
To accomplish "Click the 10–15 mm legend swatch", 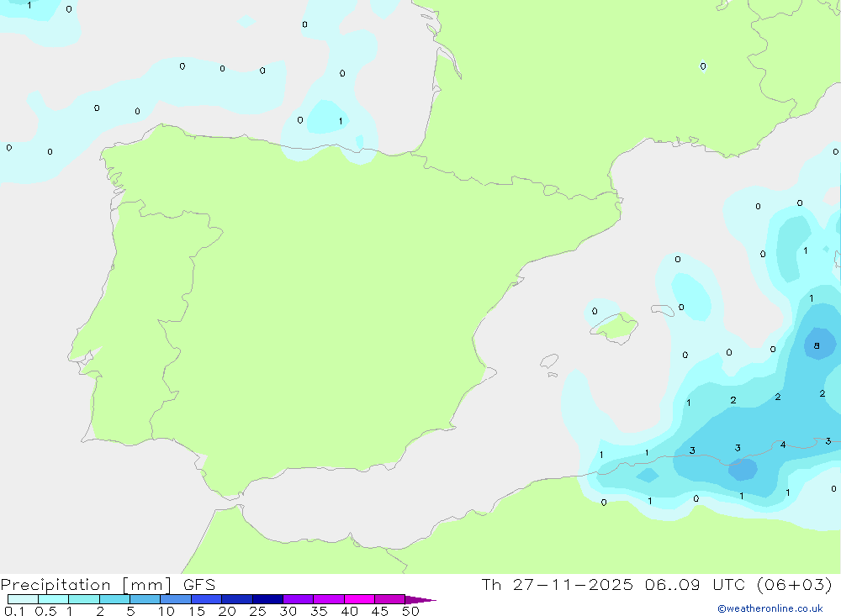I will click(176, 599).
